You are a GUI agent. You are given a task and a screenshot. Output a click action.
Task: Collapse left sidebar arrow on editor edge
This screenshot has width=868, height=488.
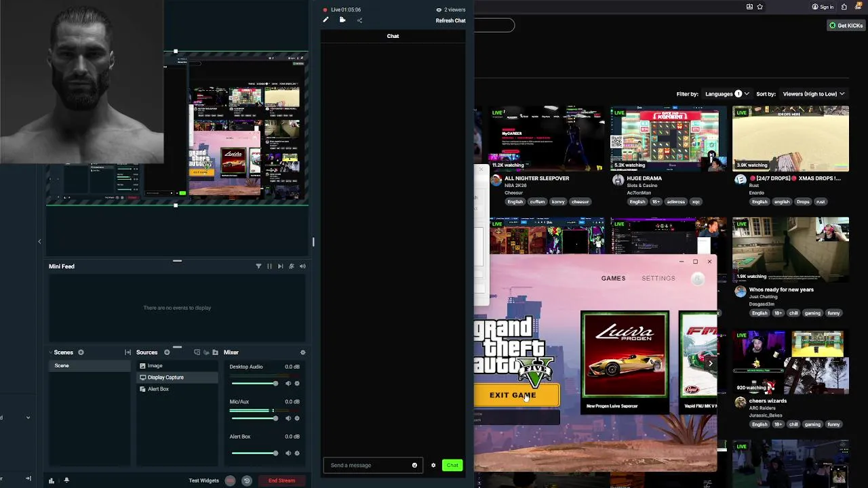click(x=39, y=241)
